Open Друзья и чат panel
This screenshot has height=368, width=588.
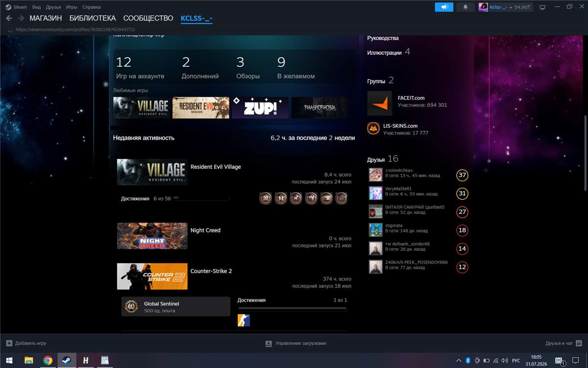[x=563, y=343]
